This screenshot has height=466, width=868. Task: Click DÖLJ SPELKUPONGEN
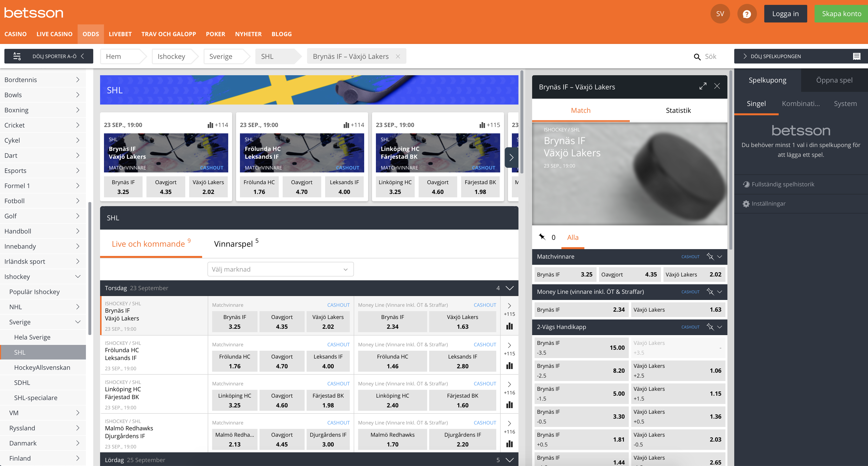click(774, 56)
